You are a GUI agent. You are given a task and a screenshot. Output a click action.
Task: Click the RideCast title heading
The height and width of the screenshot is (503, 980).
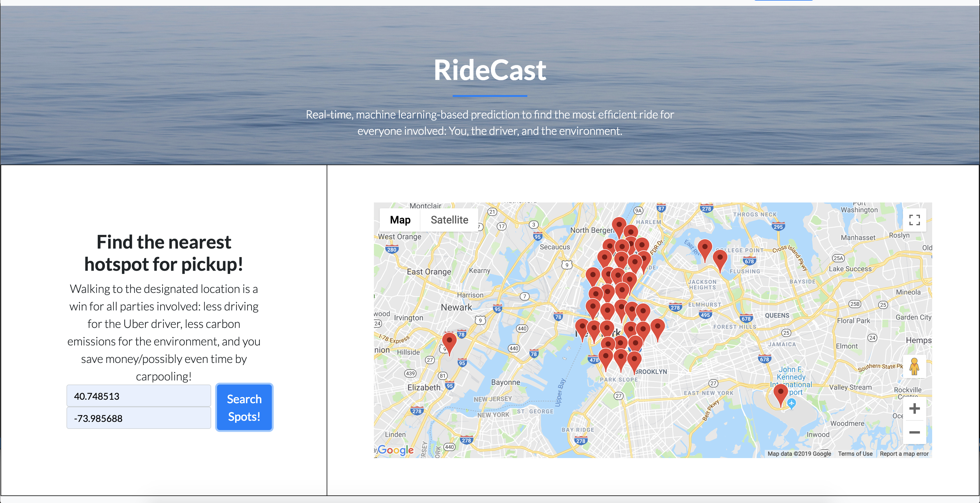[x=490, y=70]
